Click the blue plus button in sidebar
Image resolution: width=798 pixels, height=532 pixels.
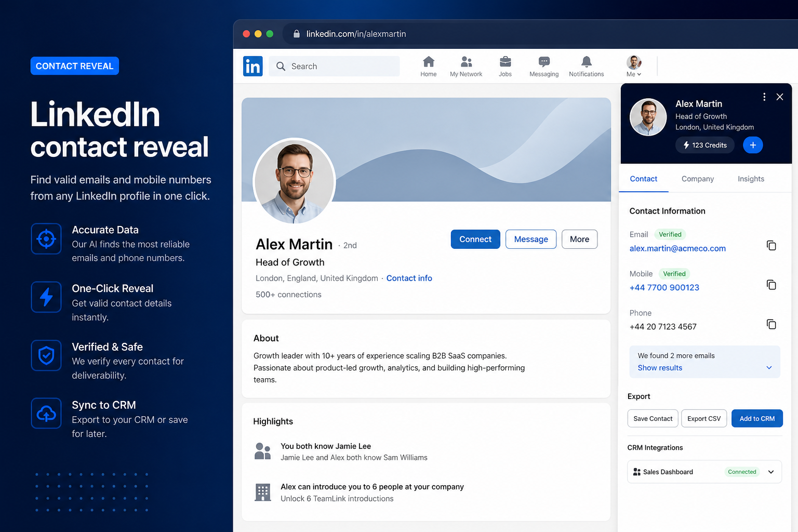(x=753, y=145)
